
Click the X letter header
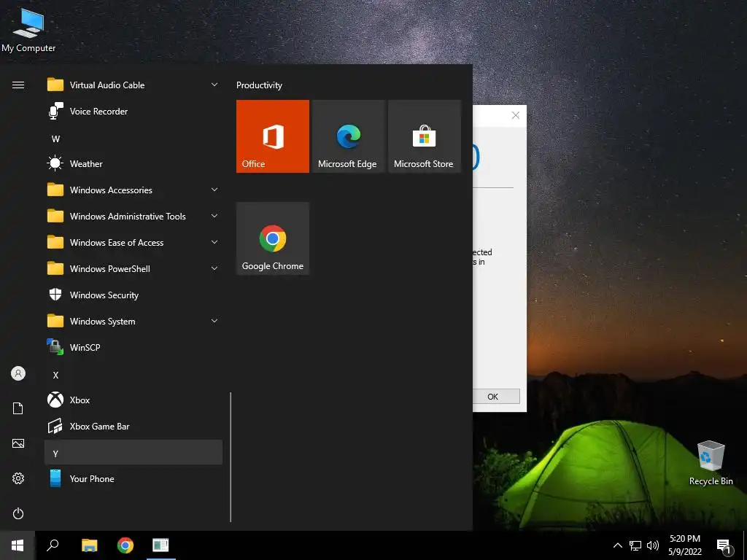[133, 375]
